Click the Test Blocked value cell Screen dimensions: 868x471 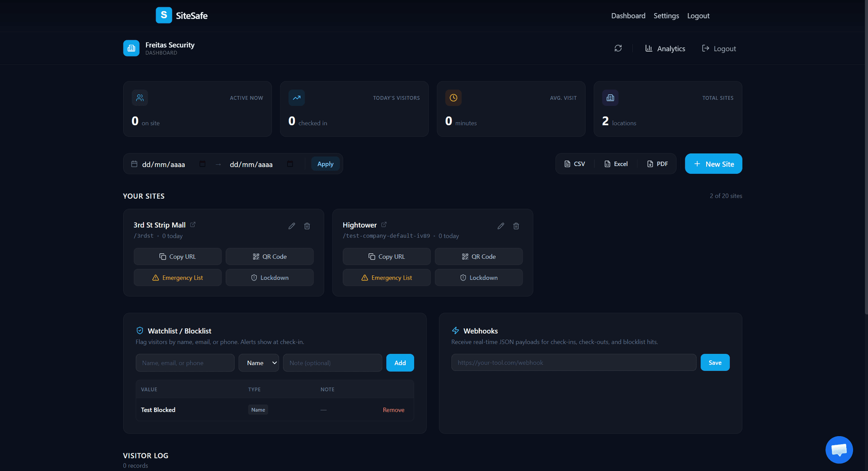click(x=158, y=410)
